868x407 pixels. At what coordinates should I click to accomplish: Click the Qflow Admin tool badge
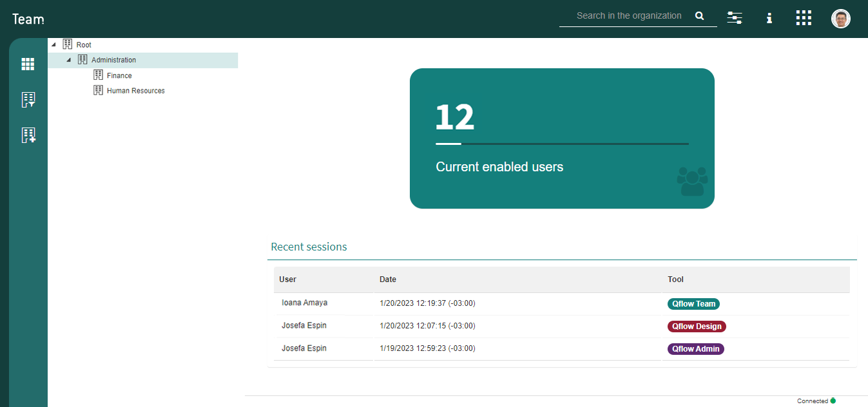tap(696, 349)
